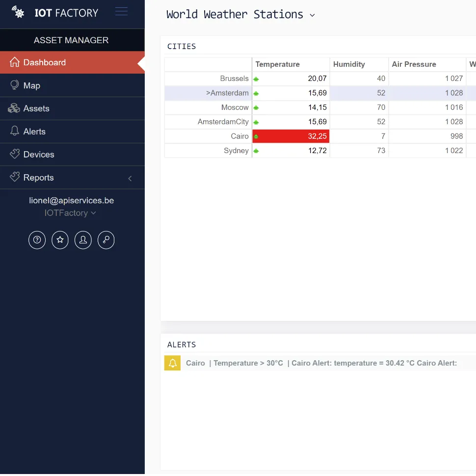Image resolution: width=476 pixels, height=476 pixels.
Task: Click the lionel@apiservices.be account link
Action: click(x=71, y=200)
